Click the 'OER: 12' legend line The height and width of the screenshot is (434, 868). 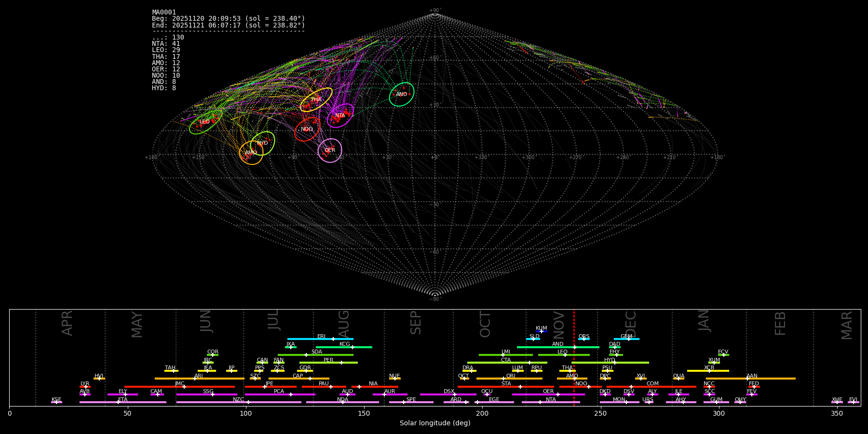[166, 69]
